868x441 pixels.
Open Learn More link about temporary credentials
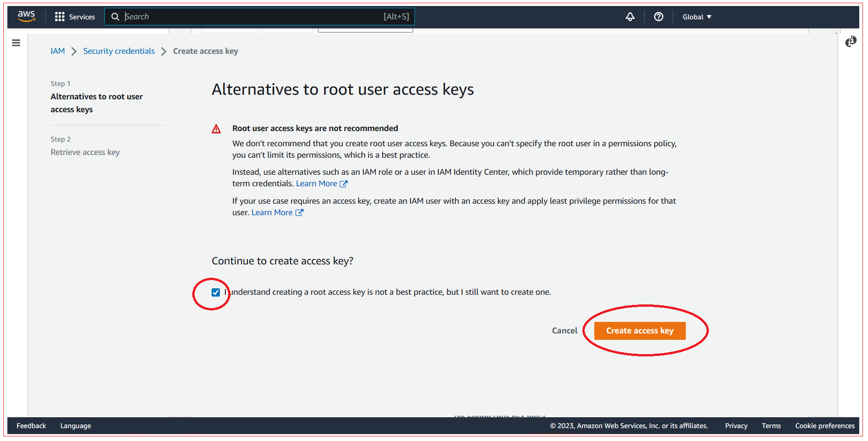[316, 183]
